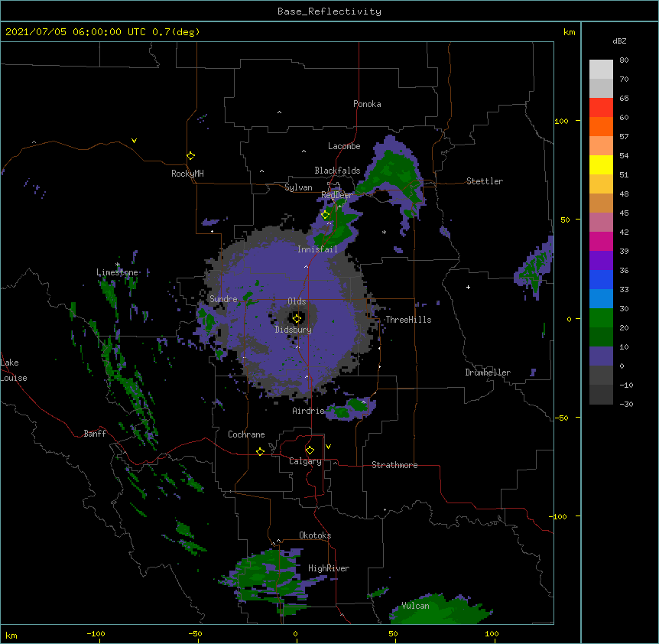The height and width of the screenshot is (644, 659).
Task: Click the Base_Reflectivity title
Action: pyautogui.click(x=329, y=11)
